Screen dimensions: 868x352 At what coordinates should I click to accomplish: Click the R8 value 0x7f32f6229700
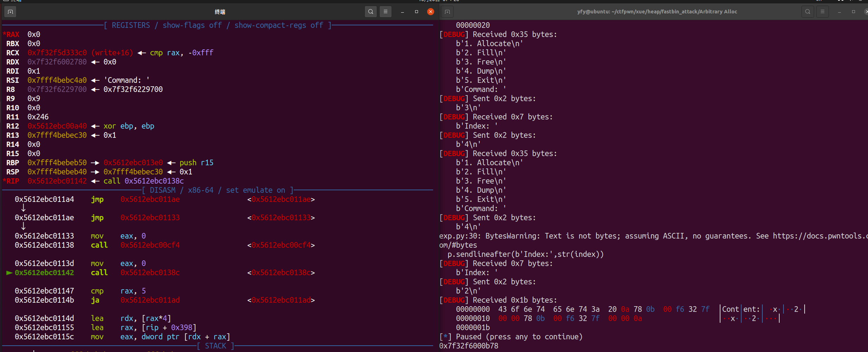coord(57,89)
